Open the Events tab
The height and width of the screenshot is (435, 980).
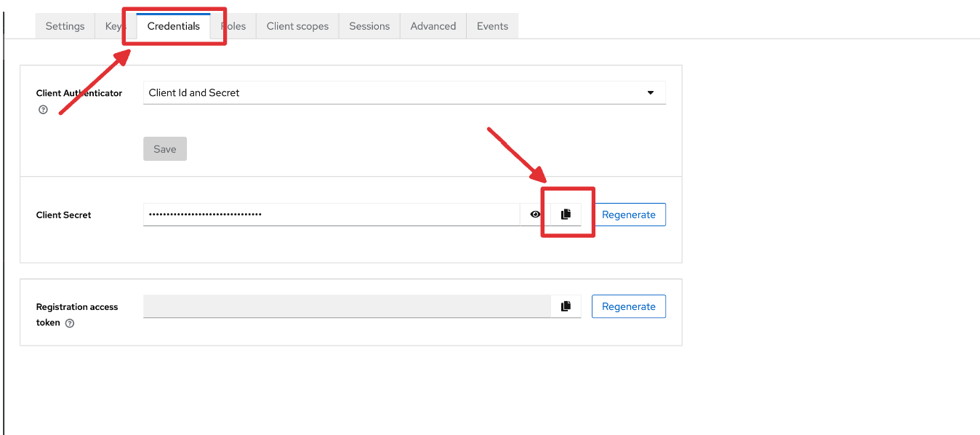pyautogui.click(x=492, y=26)
